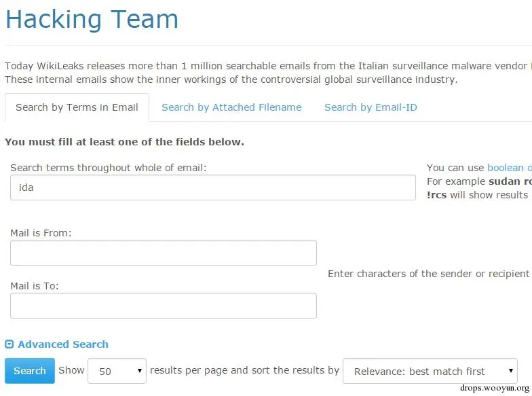Click the WikiLeaks release intro paragraph
The height and width of the screenshot is (396, 532).
265,73
